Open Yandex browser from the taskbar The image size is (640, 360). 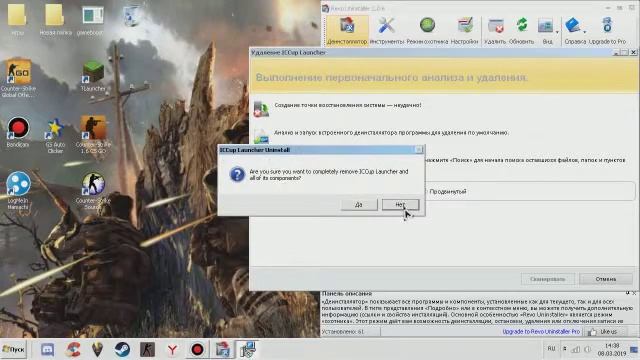click(x=172, y=349)
